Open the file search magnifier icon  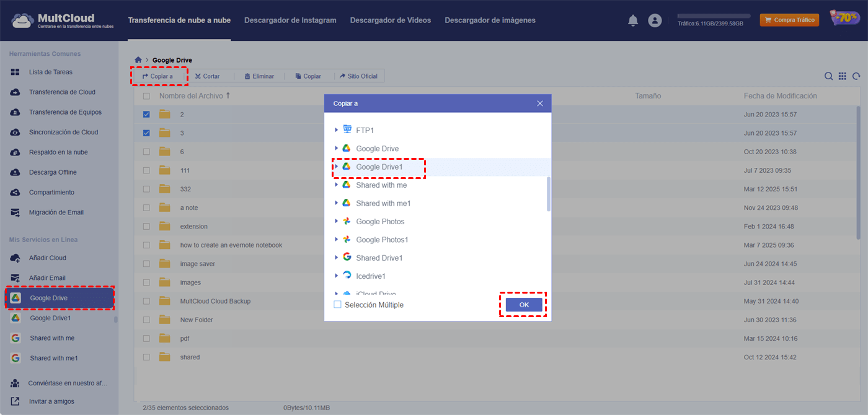tap(828, 76)
